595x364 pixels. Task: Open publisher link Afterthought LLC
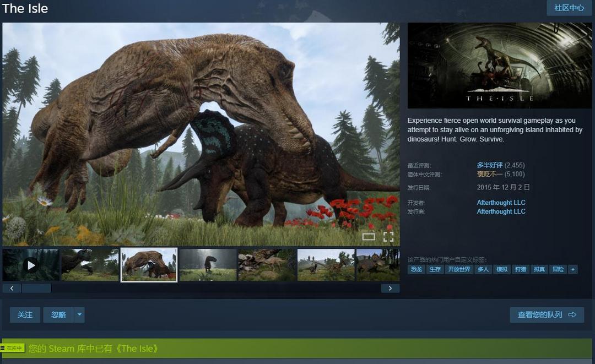(x=501, y=211)
